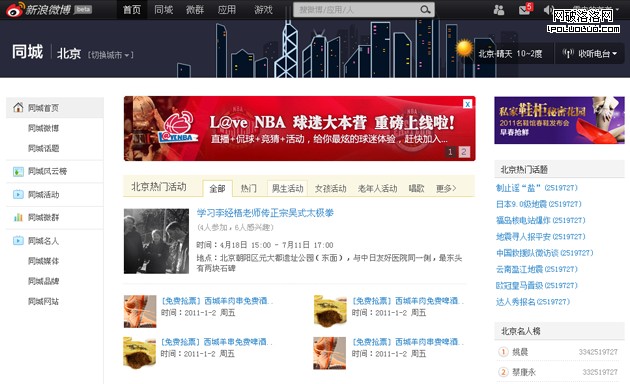Screen dimensions: 630x384
Task: Open the mail notifications envelope icon
Action: (x=524, y=10)
